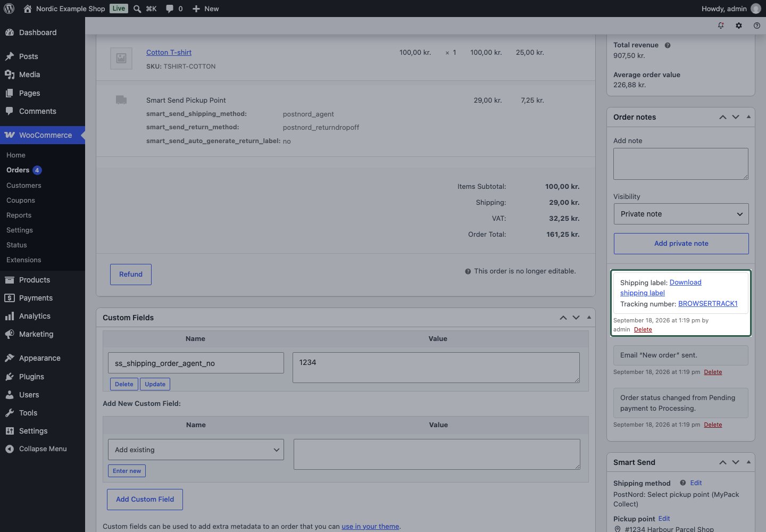
Task: Click the help question mark icon in header
Action: [x=756, y=26]
